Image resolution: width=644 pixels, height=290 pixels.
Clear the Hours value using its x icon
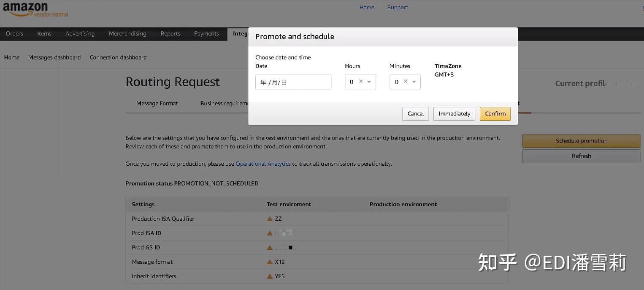pos(360,82)
